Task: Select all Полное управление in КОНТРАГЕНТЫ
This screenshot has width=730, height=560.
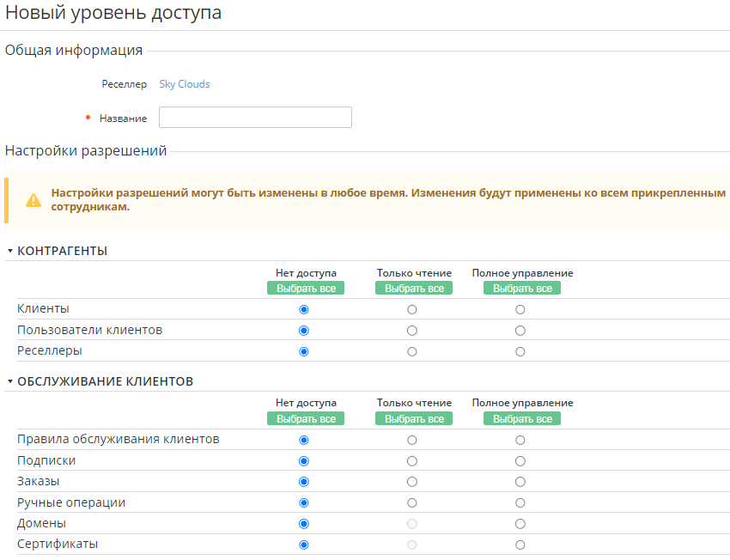Action: pos(522,289)
